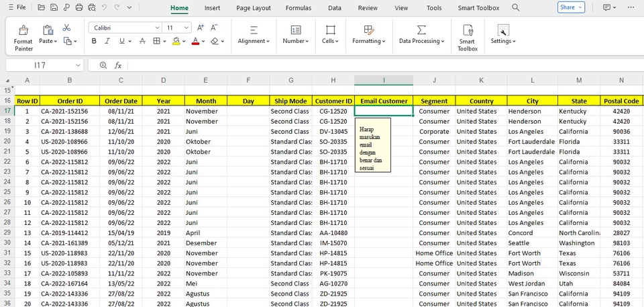Viewport: 644px width, 307px height.
Task: Open the Copy options dropdown arrow
Action: click(x=76, y=41)
